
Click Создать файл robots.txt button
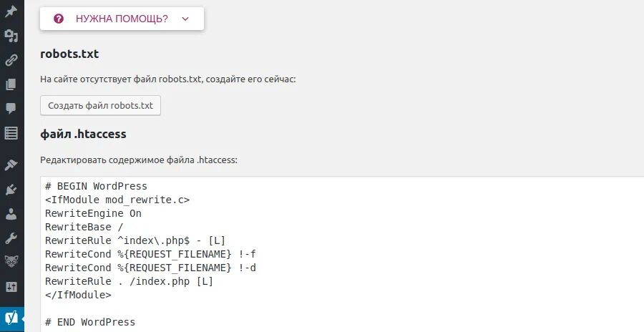[x=100, y=105]
